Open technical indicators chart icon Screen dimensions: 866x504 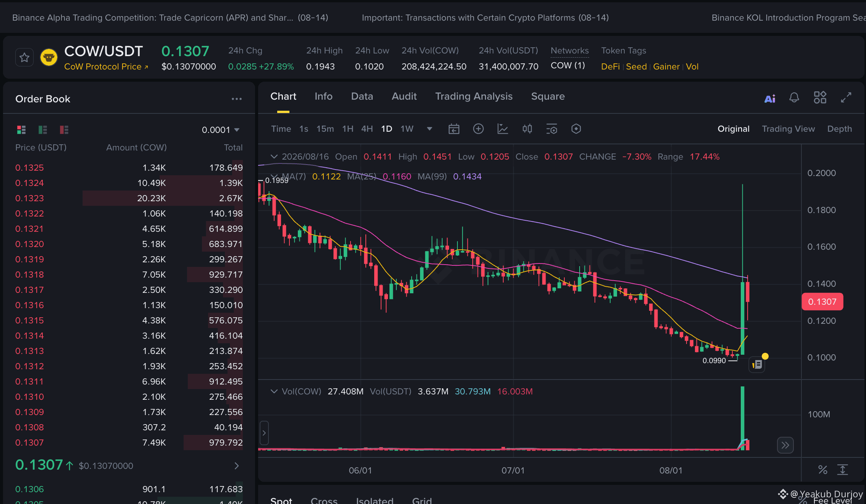(x=503, y=129)
